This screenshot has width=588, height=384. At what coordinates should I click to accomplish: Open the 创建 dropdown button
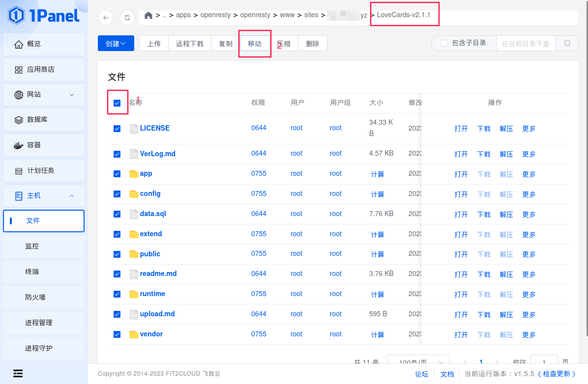(116, 44)
